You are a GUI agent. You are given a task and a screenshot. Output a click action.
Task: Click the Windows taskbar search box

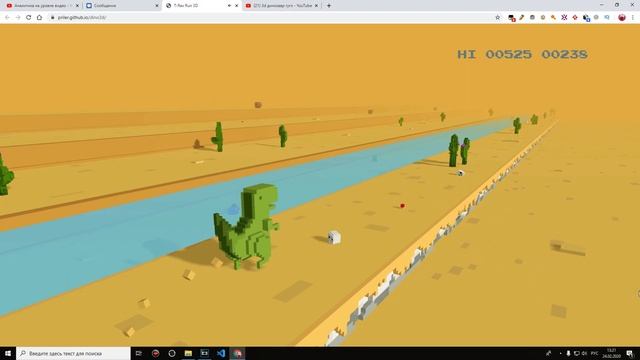[x=73, y=353]
